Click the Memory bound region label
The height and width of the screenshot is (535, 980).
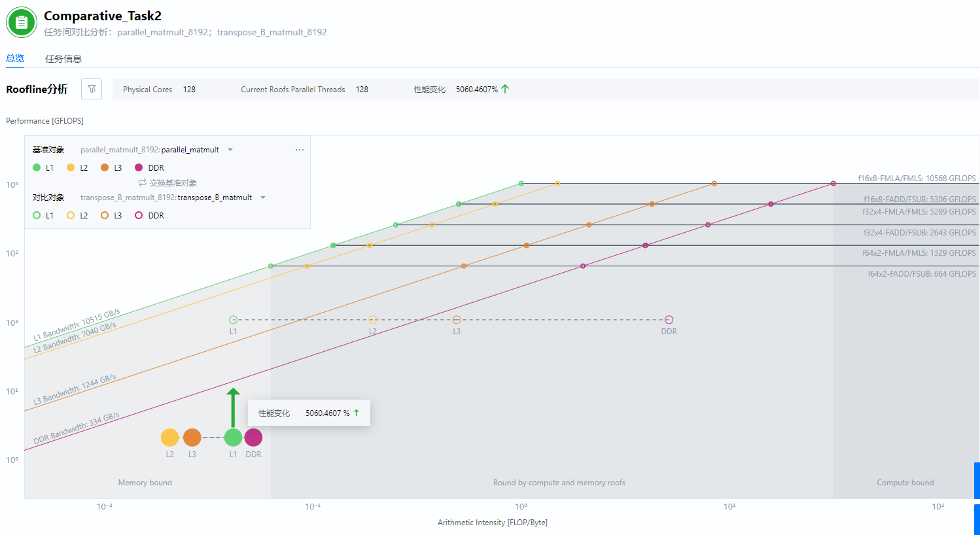pyautogui.click(x=145, y=483)
